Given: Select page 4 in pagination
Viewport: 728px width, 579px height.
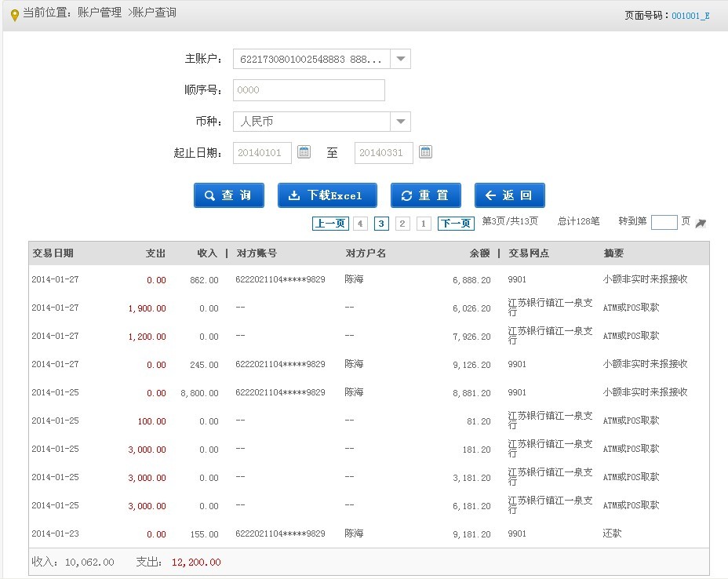Looking at the screenshot, I should point(360,224).
